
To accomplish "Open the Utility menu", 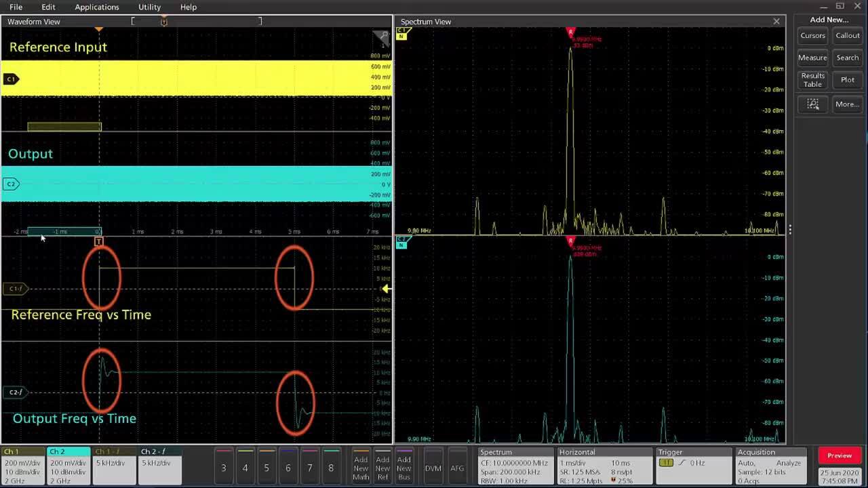I will (149, 7).
